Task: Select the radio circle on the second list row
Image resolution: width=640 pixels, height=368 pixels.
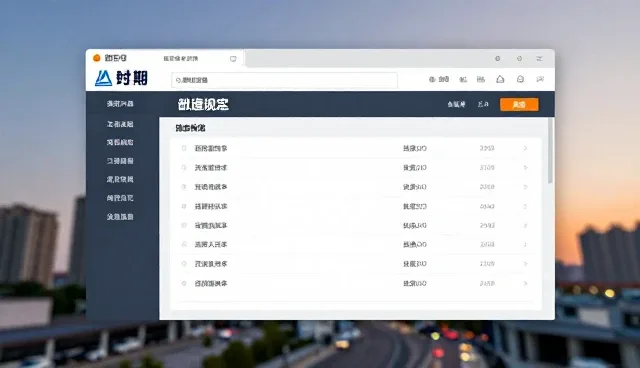Action: [x=184, y=167]
